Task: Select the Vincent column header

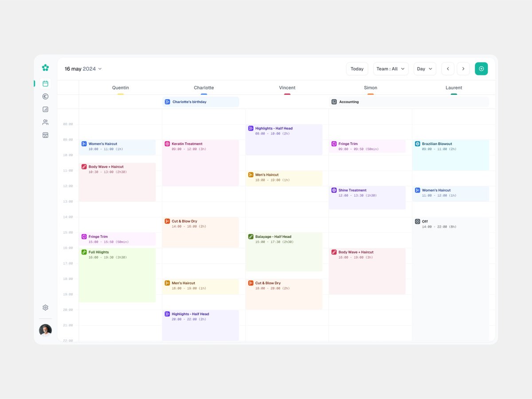Action: tap(287, 88)
